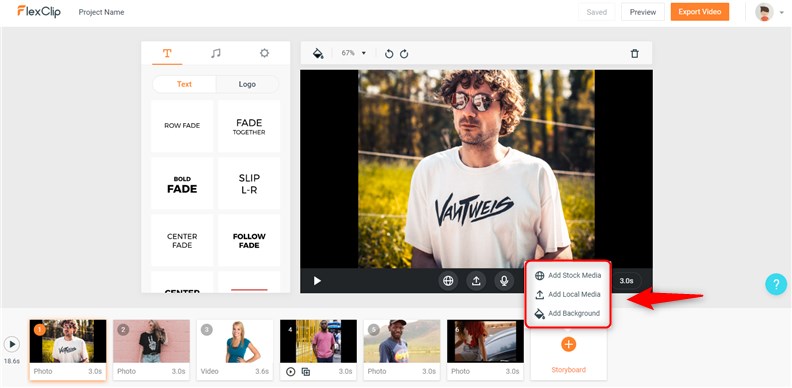This screenshot has height=388, width=792.
Task: Select Add Stock Media menu item
Action: [568, 275]
